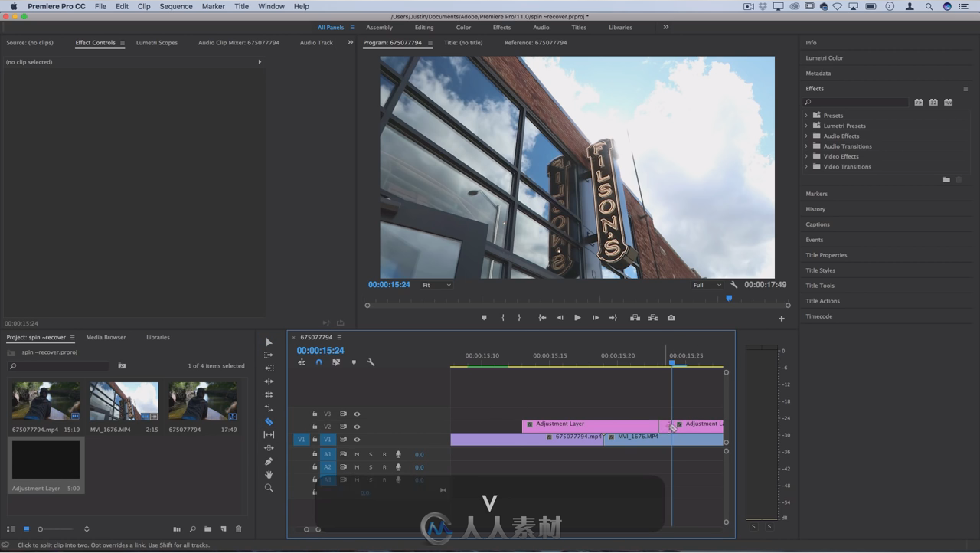980x553 pixels.
Task: Open the Full playback resolution dropdown
Action: point(707,285)
